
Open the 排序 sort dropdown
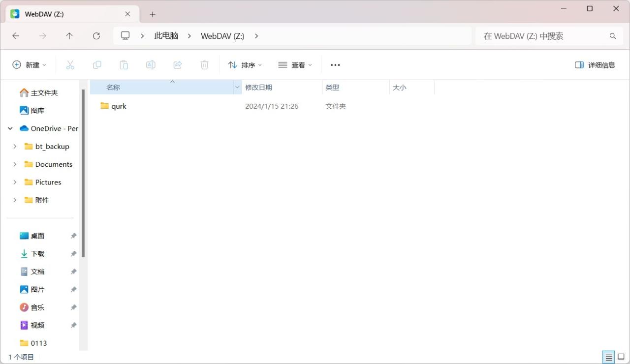[245, 65]
